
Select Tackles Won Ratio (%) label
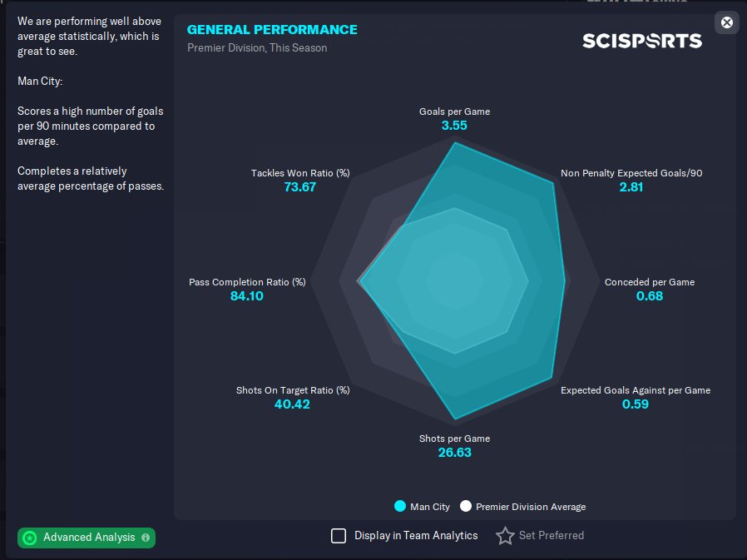[300, 173]
